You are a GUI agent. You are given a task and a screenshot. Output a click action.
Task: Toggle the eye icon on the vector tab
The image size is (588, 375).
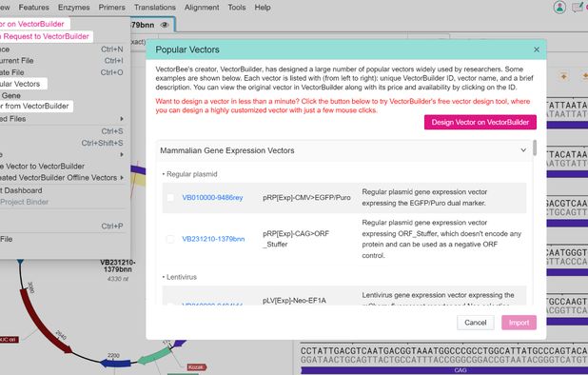point(165,25)
